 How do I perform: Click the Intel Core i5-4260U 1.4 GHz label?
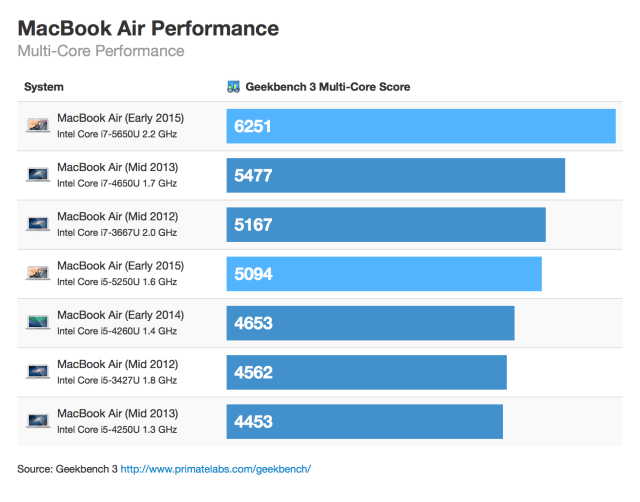[117, 331]
